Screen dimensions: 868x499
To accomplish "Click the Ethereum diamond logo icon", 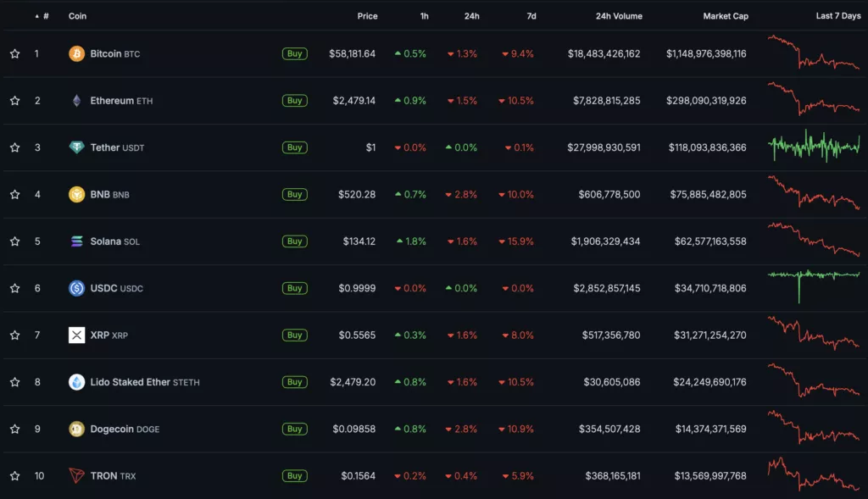I will pyautogui.click(x=76, y=101).
